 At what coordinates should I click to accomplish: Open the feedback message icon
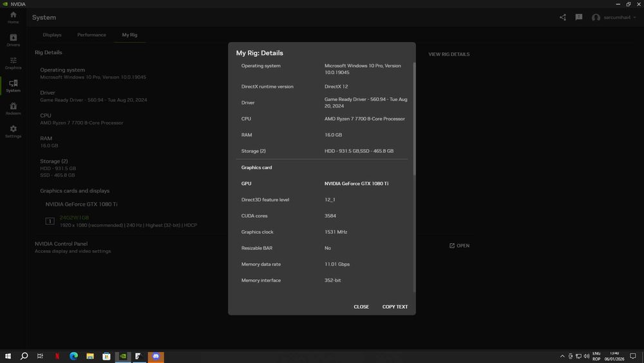point(579,17)
